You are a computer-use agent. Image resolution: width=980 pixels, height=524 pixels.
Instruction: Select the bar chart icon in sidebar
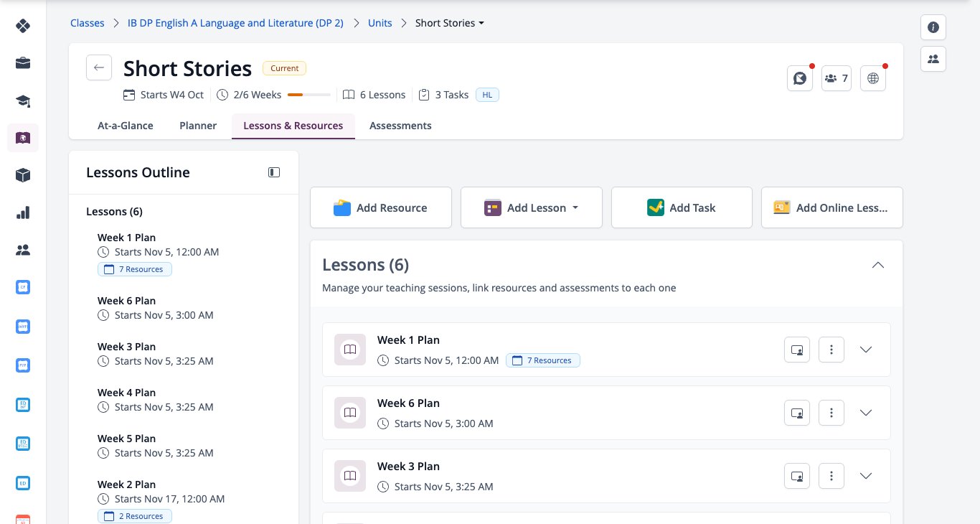point(23,212)
